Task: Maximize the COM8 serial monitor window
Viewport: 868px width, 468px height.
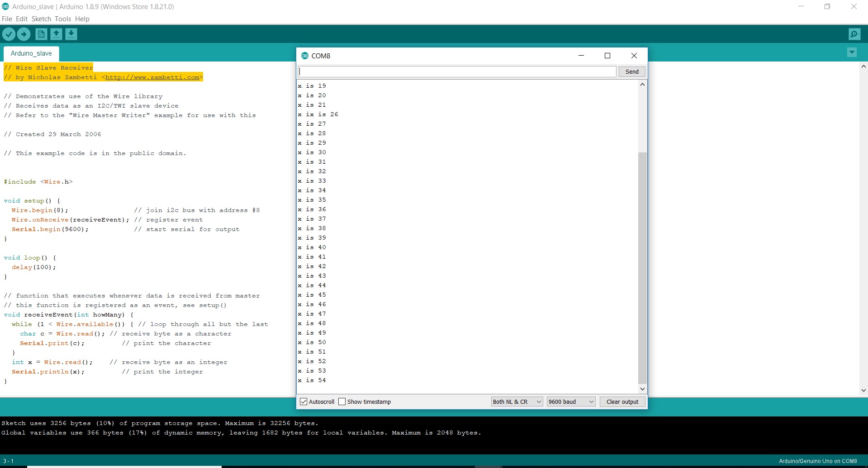Action: (x=607, y=56)
